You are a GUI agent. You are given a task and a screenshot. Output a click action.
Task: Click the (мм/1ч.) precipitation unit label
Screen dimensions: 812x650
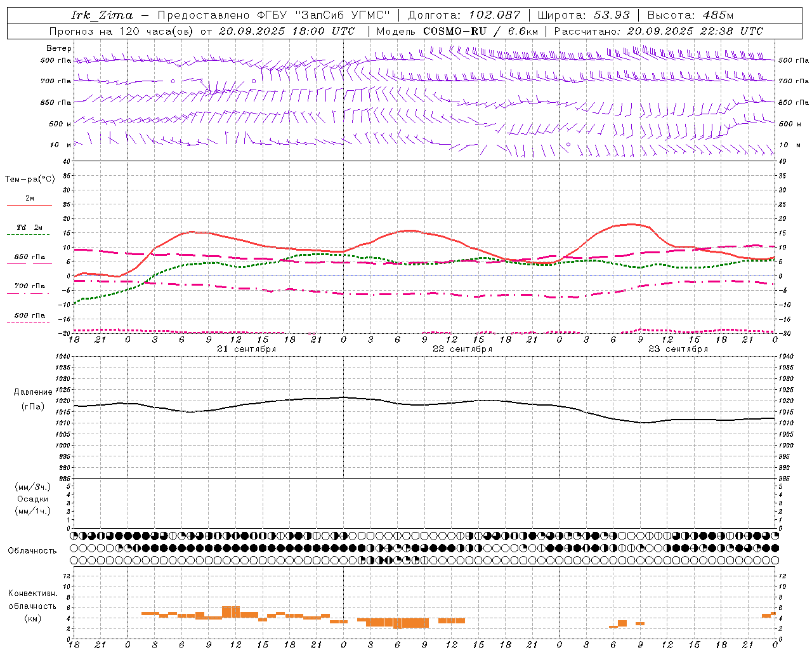[33, 511]
